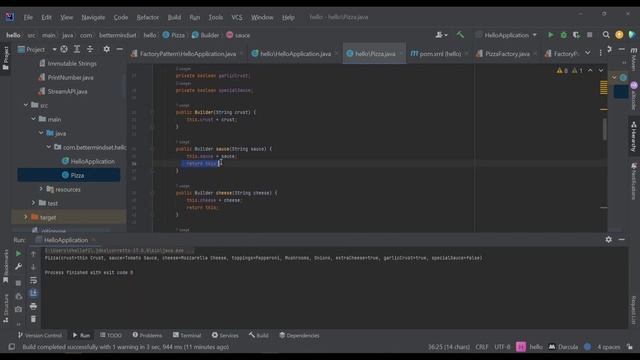
Task: Show hidden editor tabs dropdown arrow
Action: tap(588, 53)
